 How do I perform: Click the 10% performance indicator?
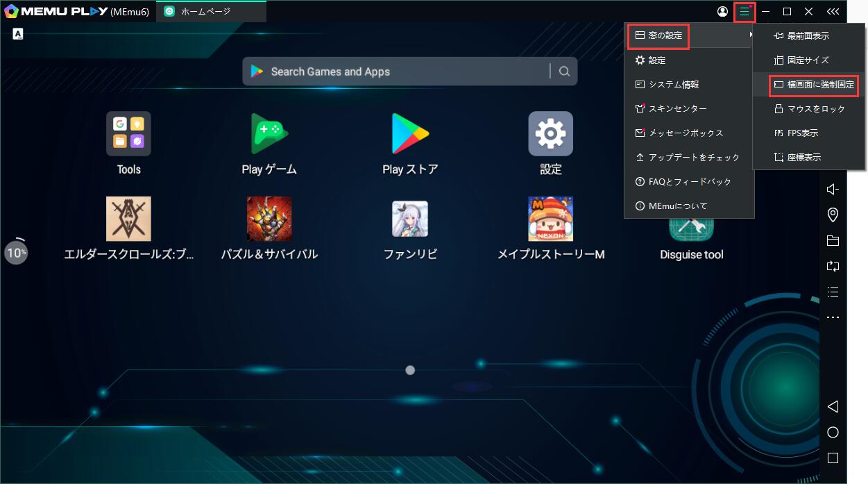(x=15, y=252)
